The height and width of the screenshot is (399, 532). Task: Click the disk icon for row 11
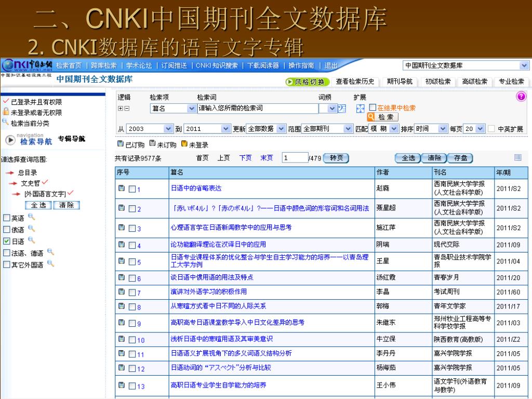point(121,353)
